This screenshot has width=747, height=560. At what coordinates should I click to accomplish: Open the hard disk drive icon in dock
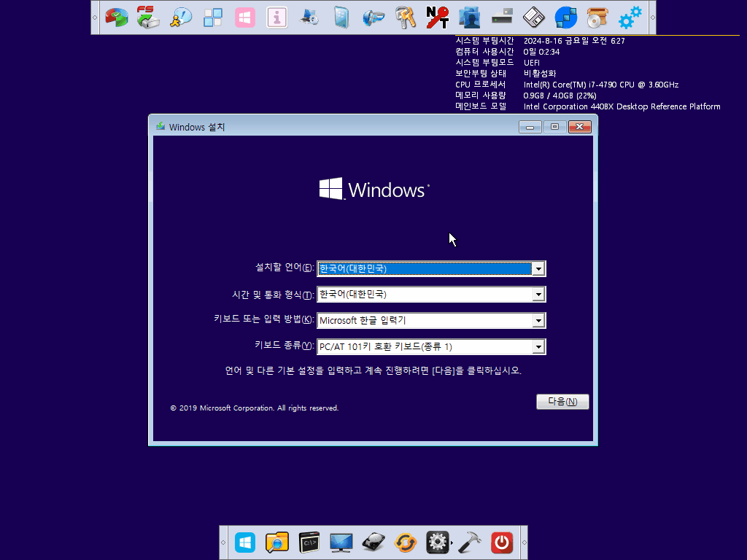pos(373,542)
